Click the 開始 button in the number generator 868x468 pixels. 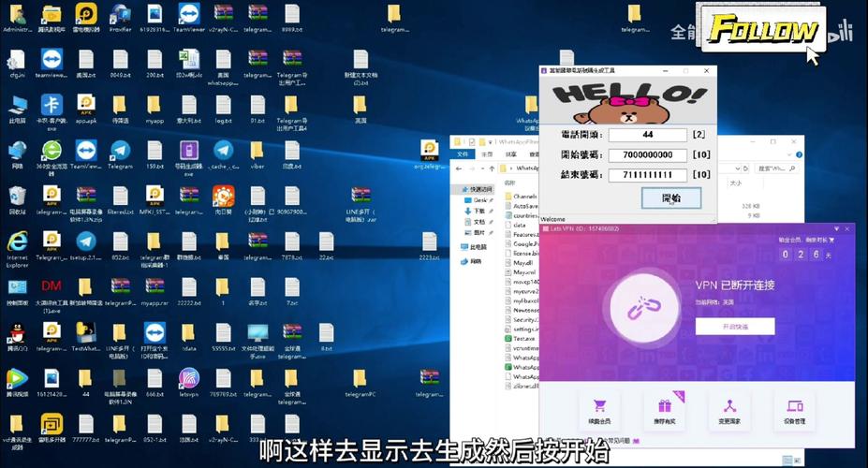point(671,198)
